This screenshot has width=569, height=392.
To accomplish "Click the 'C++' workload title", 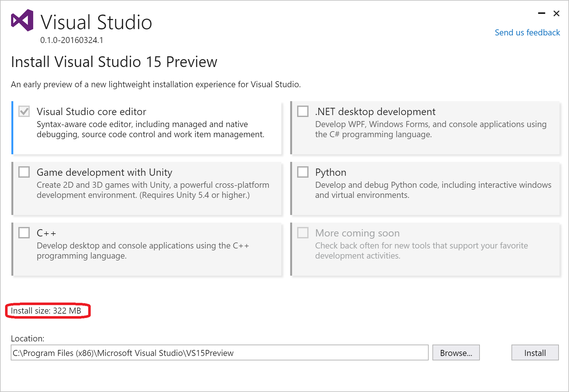I will 46,233.
